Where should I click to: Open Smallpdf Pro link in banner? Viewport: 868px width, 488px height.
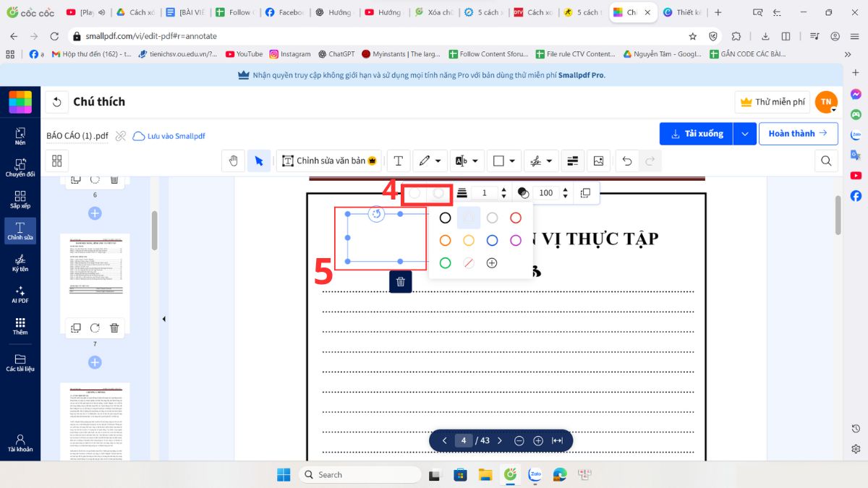582,74
